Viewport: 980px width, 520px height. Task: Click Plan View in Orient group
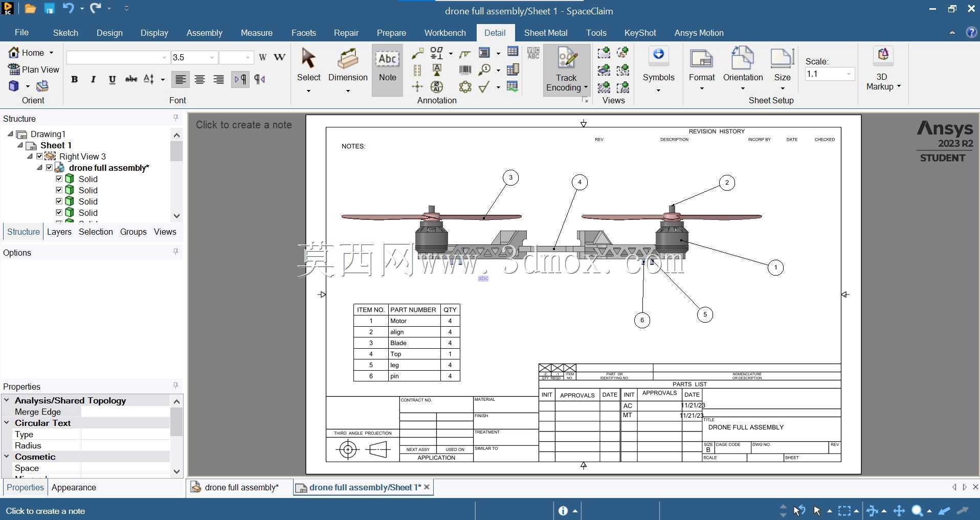tap(34, 70)
